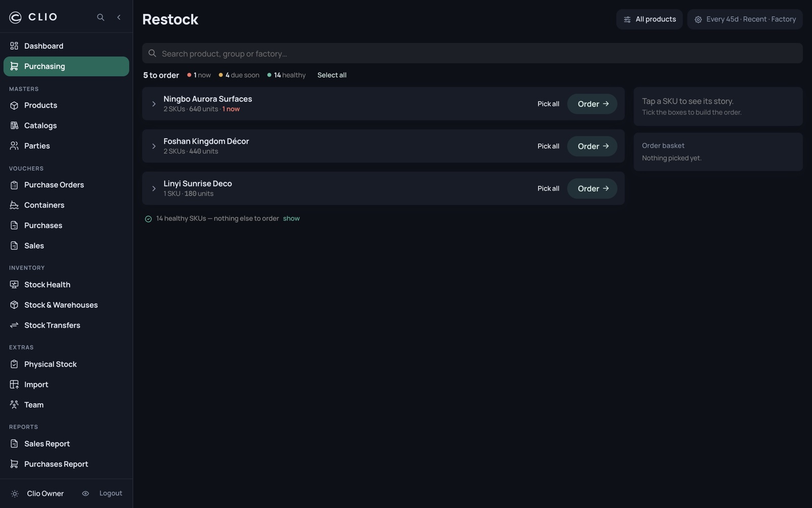The image size is (812, 508).
Task: Filter by 14 healthy status
Action: [x=286, y=75]
